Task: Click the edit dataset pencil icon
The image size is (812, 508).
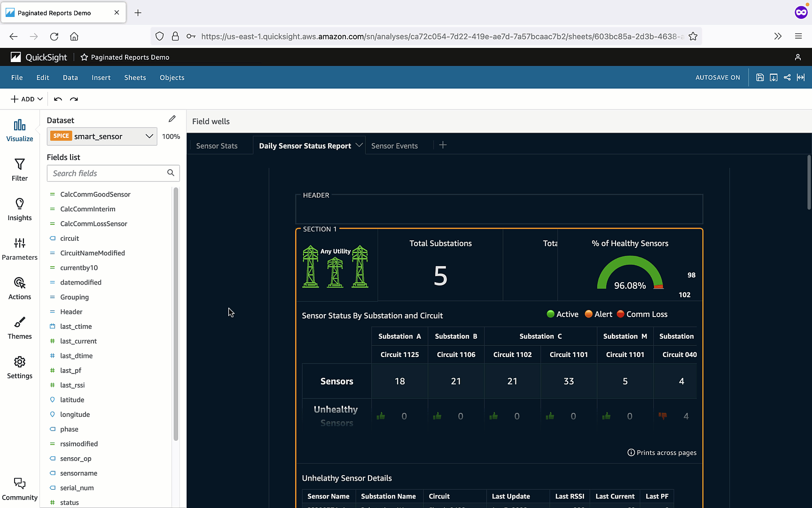Action: pos(172,119)
